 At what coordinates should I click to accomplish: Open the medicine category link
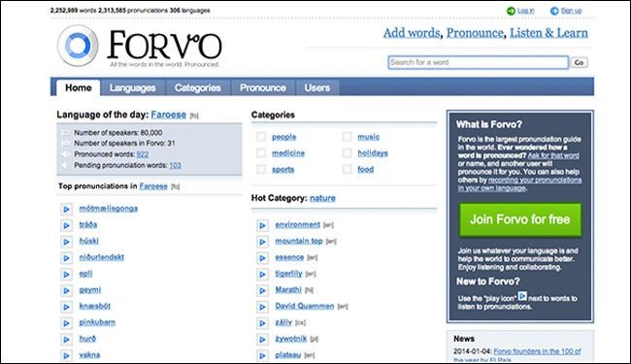[x=288, y=152]
